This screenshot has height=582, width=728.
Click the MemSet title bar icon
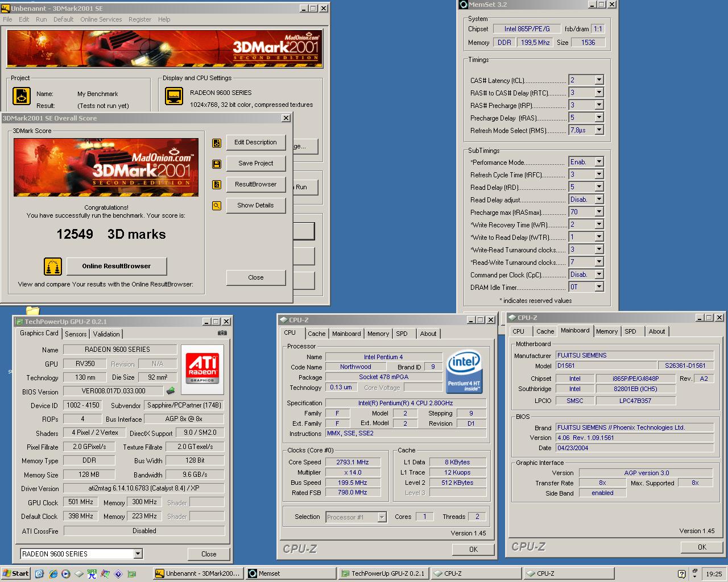(464, 5)
